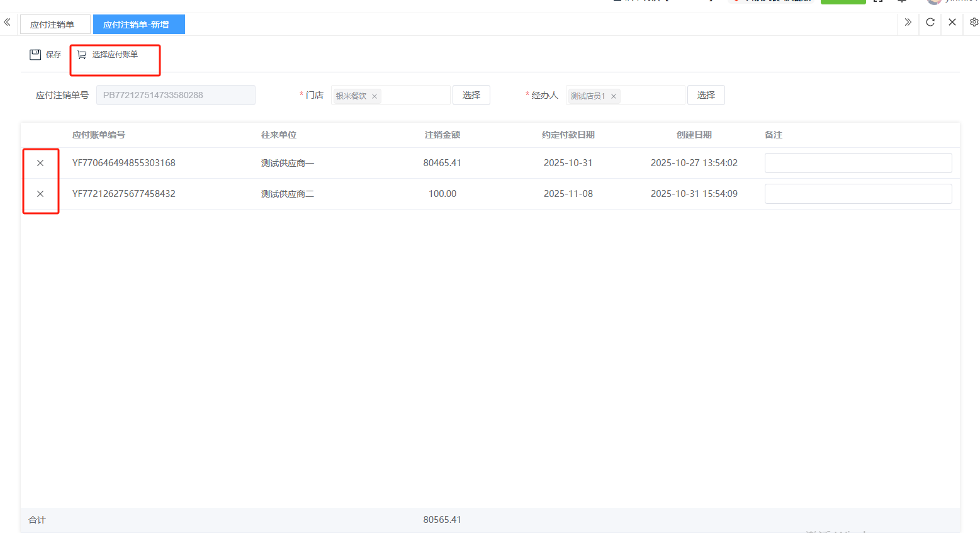Screen dimensions: 980x533
Task: Click the 注销金额 column header
Action: (442, 135)
